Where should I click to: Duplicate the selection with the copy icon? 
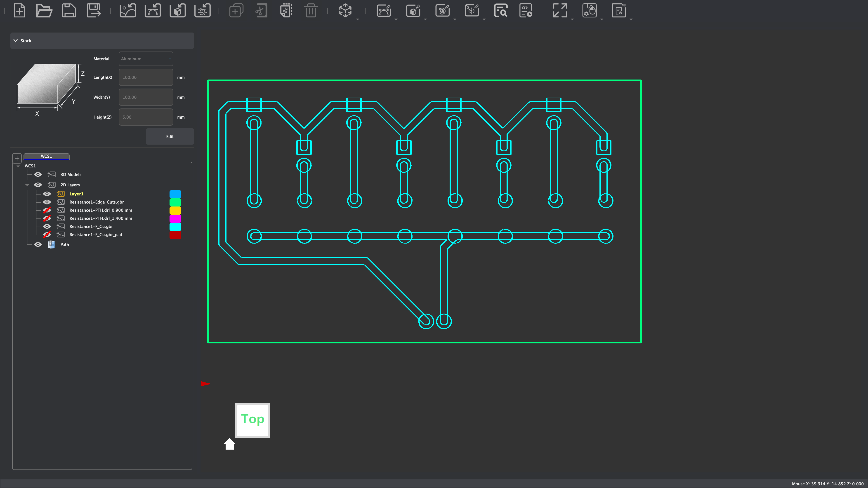236,10
